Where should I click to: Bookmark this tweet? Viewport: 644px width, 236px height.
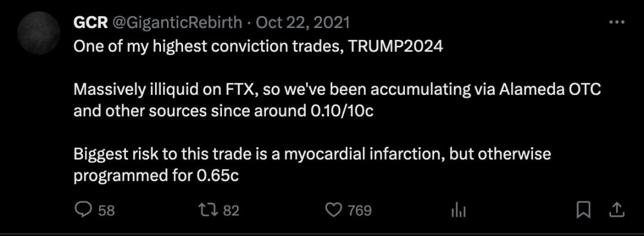(x=583, y=210)
